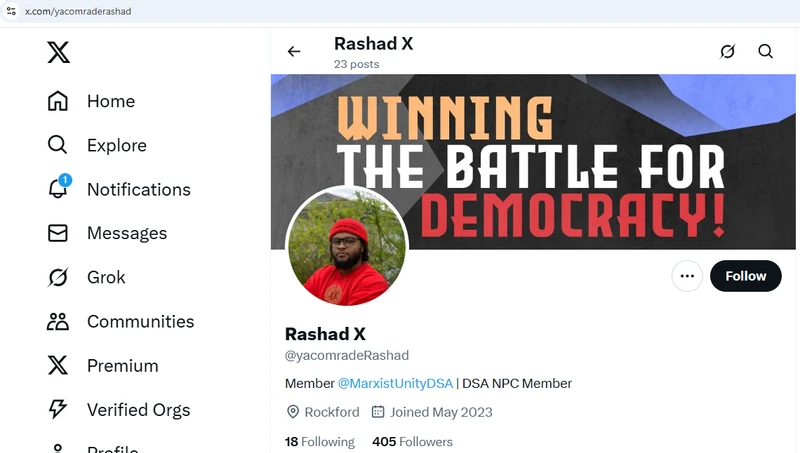Open Explore via magnifier icon in sidebar
The width and height of the screenshot is (800, 453).
[x=58, y=145]
